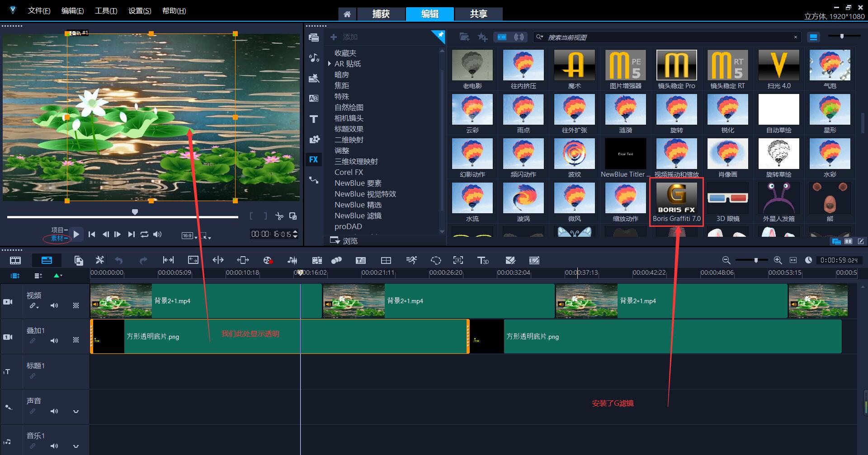Open the Subtitle Editor tool

coord(361,260)
